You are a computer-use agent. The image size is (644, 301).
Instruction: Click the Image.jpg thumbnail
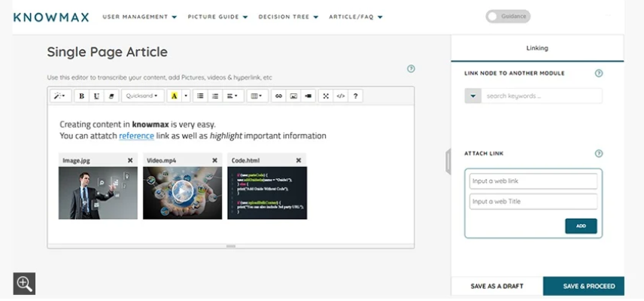pyautogui.click(x=98, y=193)
